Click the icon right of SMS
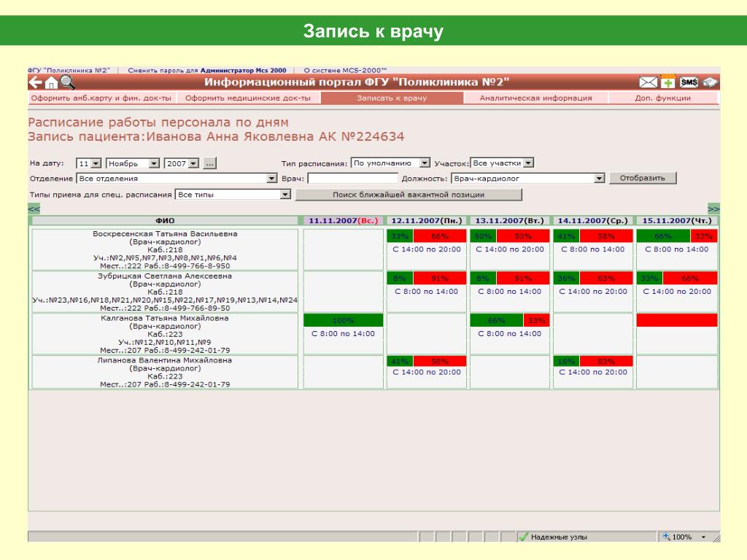This screenshot has height=560, width=747. 709,83
